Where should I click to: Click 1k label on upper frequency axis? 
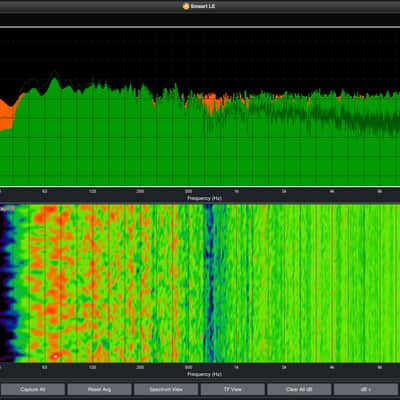236,192
